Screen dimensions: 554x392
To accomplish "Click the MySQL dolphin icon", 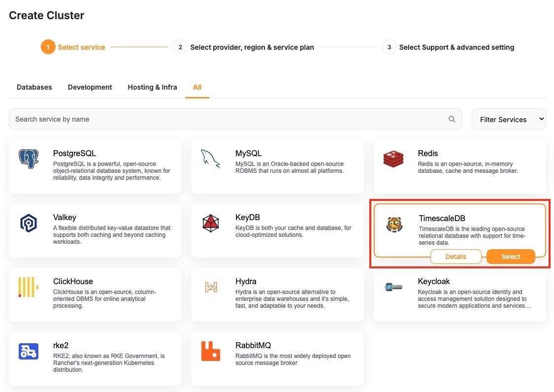I will [x=211, y=159].
